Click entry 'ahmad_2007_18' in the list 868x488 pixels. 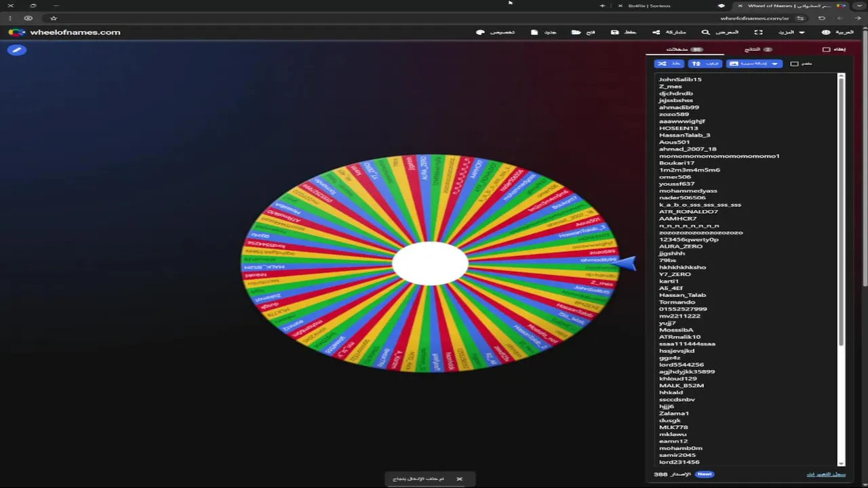point(688,149)
